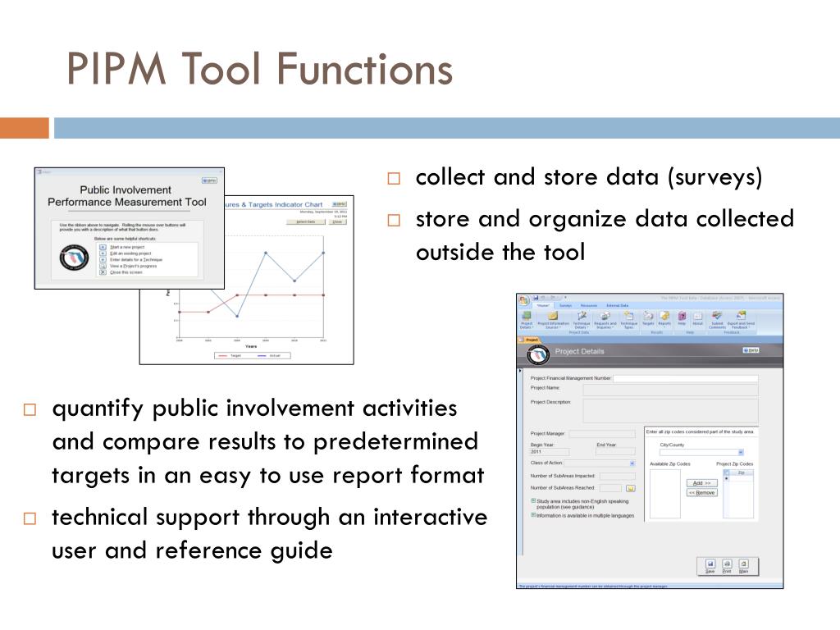Click Begin Year field showing 2011
Image resolution: width=840 pixels, height=630 pixels.
pyautogui.click(x=550, y=452)
